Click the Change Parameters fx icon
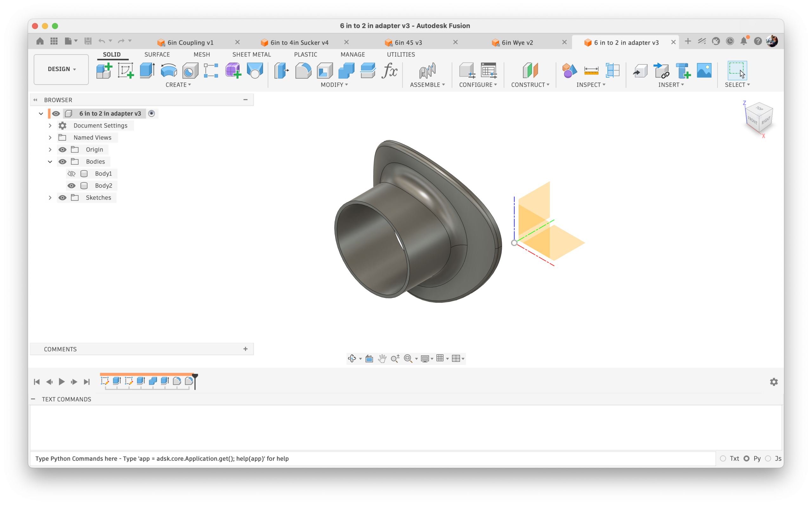This screenshot has width=812, height=505. point(389,70)
